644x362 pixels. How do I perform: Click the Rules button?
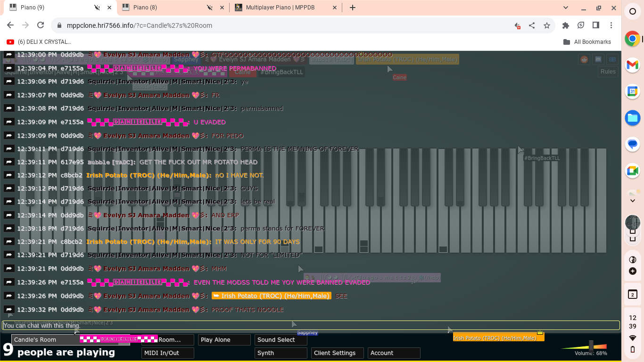click(x=608, y=72)
